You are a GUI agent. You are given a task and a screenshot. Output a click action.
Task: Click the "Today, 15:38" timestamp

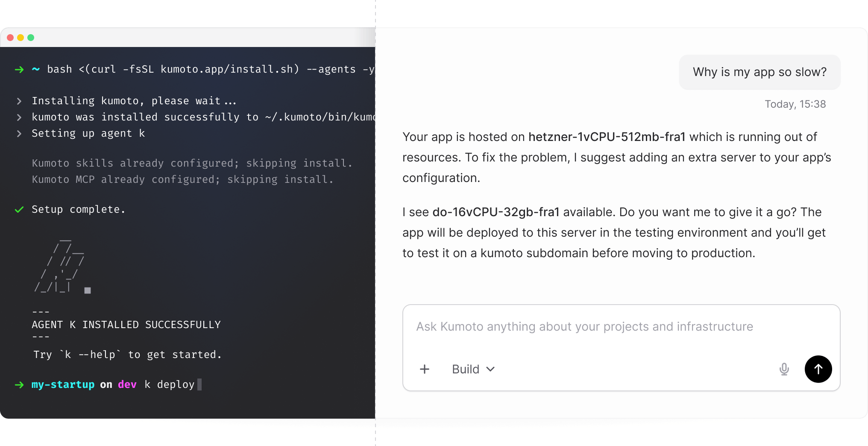pos(795,104)
